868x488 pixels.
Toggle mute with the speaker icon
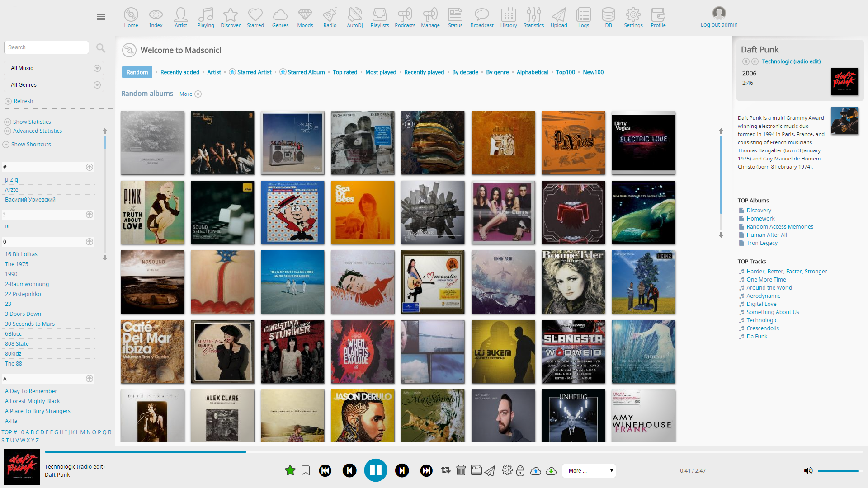pos(808,471)
